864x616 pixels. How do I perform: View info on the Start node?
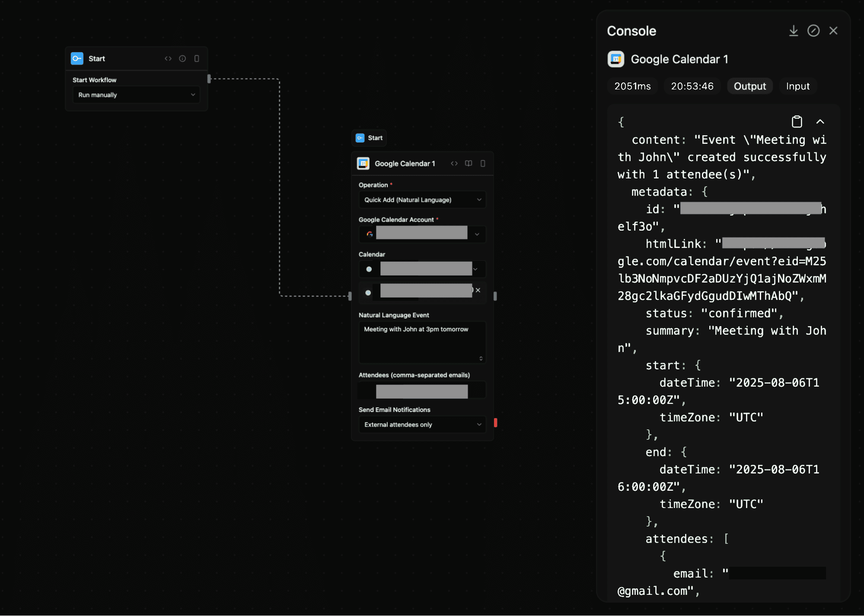(x=182, y=58)
